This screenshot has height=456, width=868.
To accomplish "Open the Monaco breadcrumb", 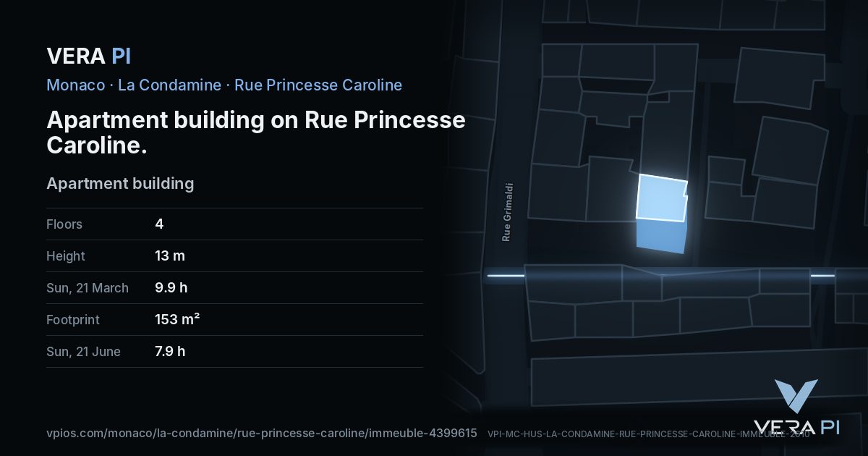I will coord(75,85).
